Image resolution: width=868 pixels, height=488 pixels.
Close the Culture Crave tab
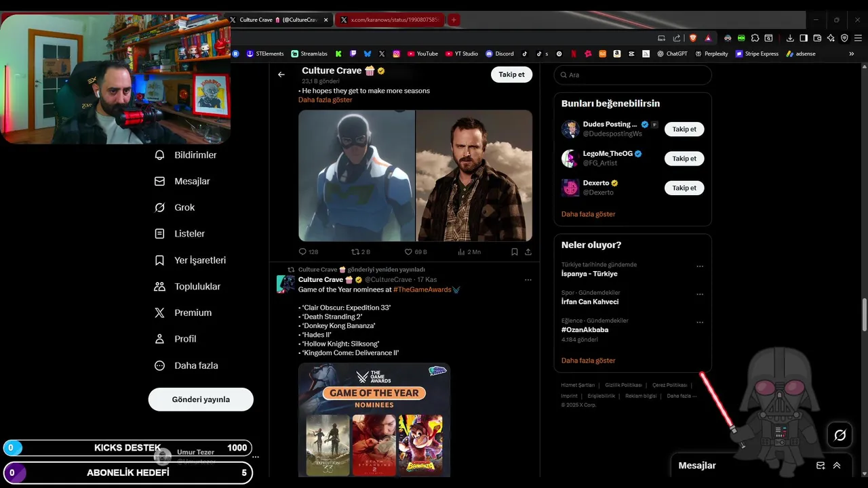point(326,20)
